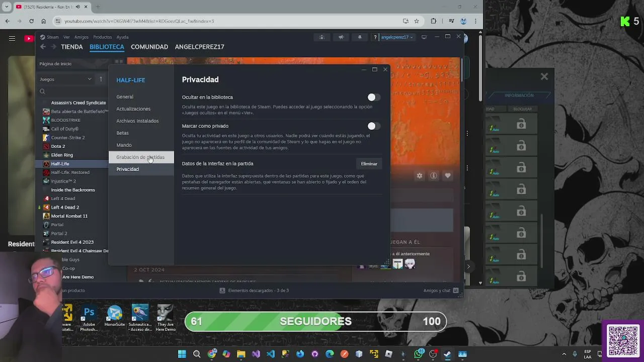Open Página de inicio in library
The image size is (644, 362).
55,64
